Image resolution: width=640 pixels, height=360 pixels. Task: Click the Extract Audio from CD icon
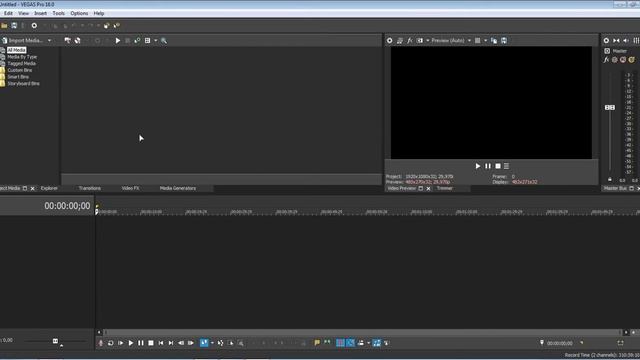click(78, 40)
